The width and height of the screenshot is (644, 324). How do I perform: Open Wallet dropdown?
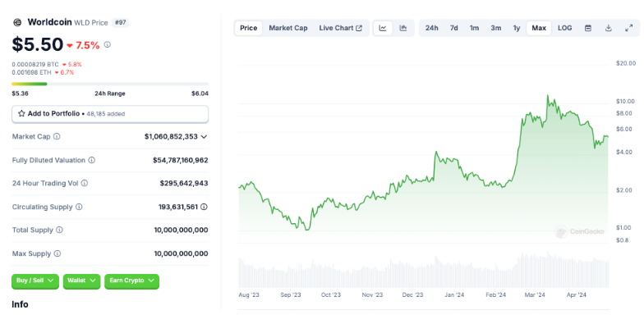pos(81,281)
